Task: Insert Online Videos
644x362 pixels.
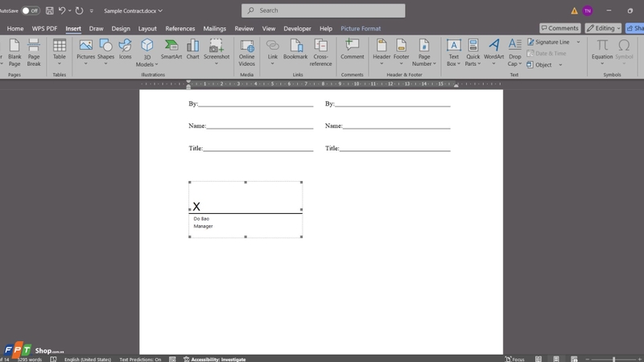Action: [247, 52]
